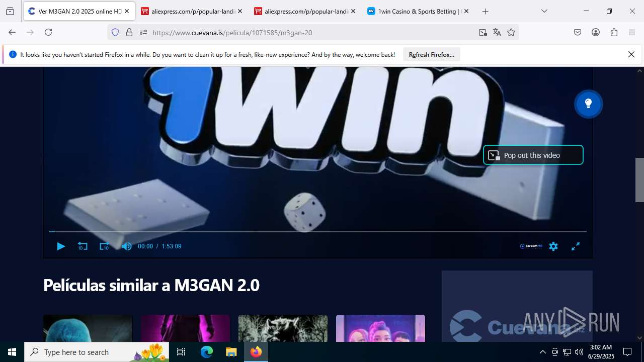Image resolution: width=644 pixels, height=362 pixels.
Task: Open second similar movie with pink poster
Action: tap(185, 328)
